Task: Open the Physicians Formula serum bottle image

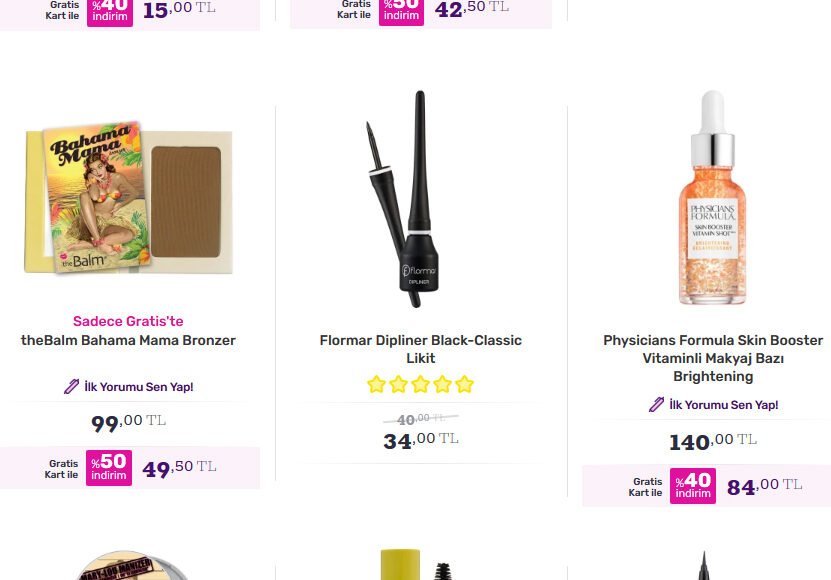Action: point(712,198)
